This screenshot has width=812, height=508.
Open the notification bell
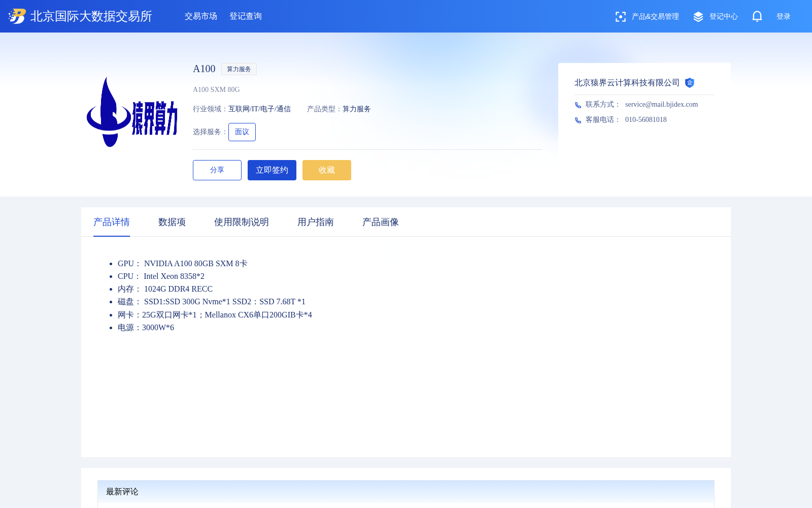(x=757, y=16)
